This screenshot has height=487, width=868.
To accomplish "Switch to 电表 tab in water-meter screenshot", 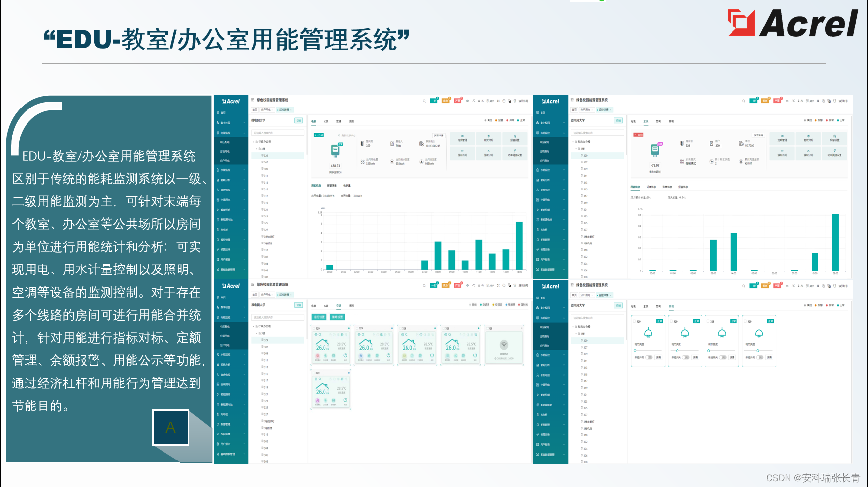I will tap(633, 121).
